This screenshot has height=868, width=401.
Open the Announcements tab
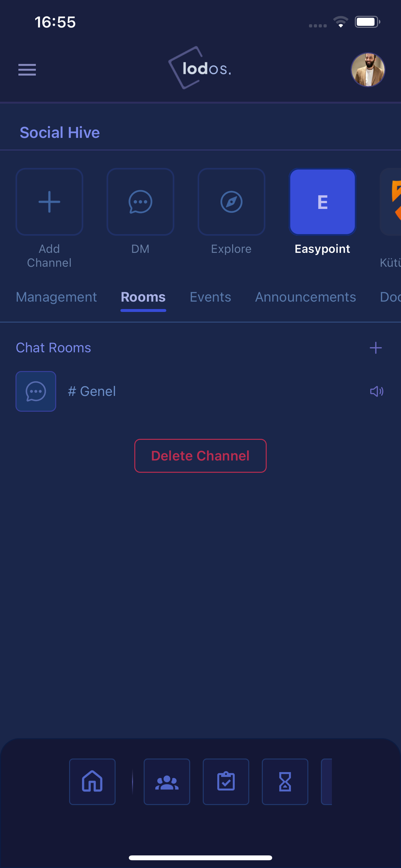click(305, 297)
